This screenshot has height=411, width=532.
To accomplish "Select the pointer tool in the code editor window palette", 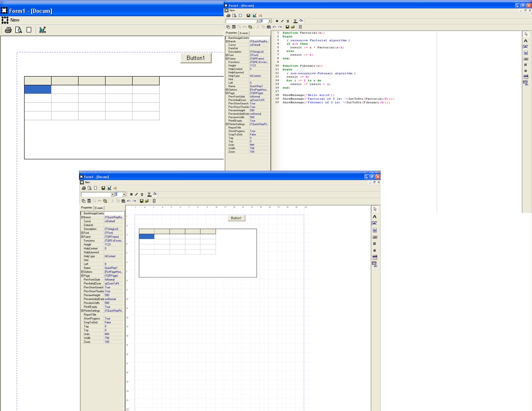I will coord(526,34).
